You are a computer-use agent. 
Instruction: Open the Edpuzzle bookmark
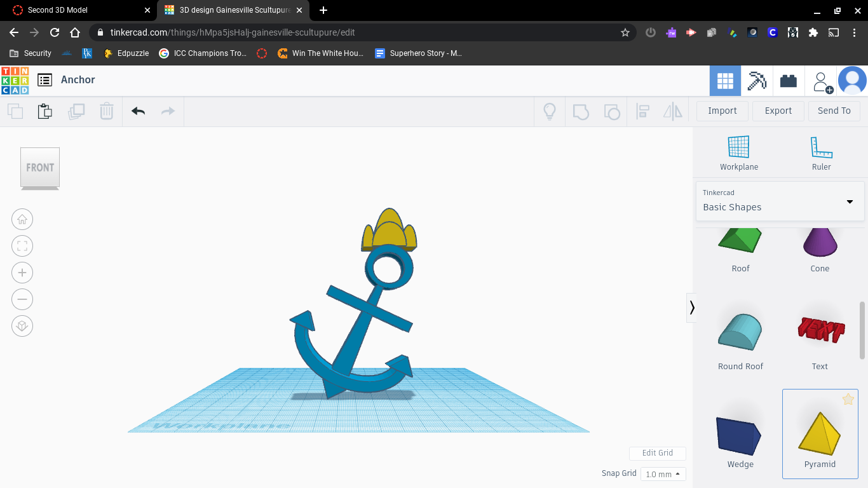coord(126,53)
